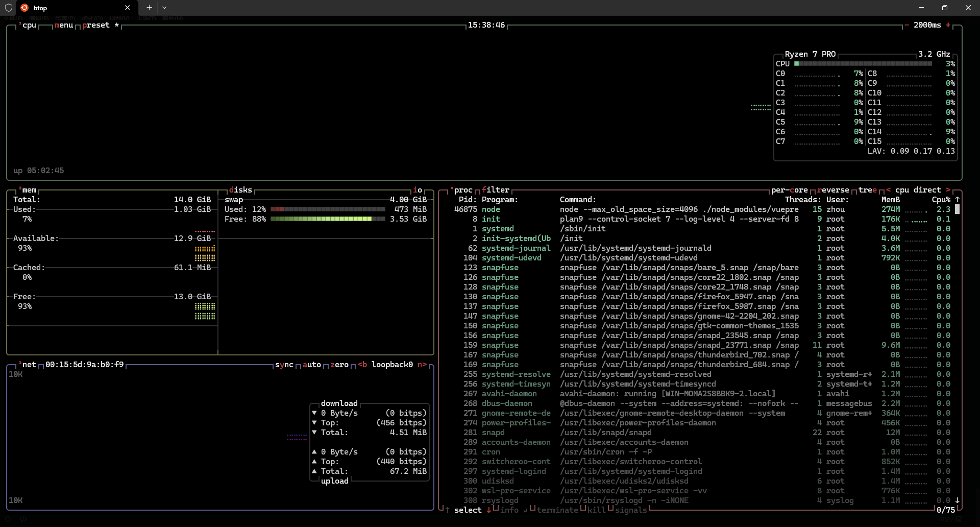
Task: Open a new terminal tab
Action: coord(149,8)
